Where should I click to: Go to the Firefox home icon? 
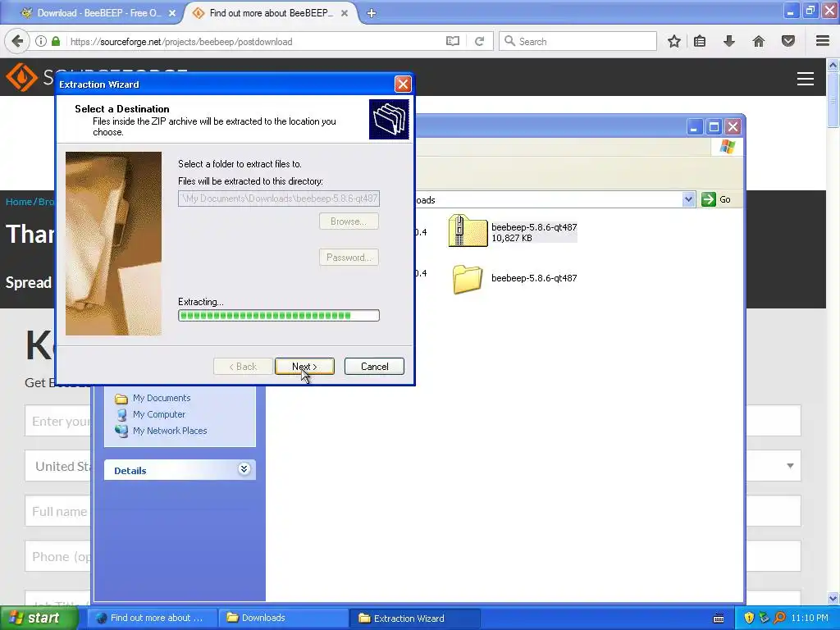coord(759,41)
